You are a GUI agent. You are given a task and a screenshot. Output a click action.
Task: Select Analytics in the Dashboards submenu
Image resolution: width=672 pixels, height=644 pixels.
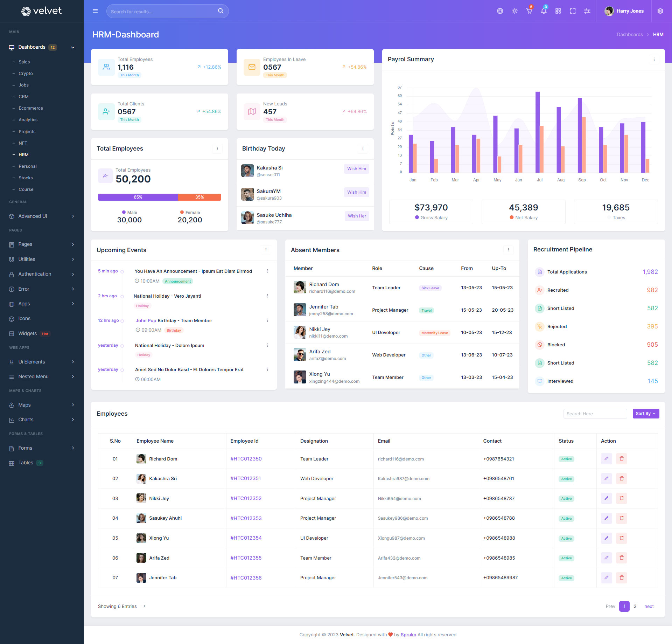tap(28, 120)
